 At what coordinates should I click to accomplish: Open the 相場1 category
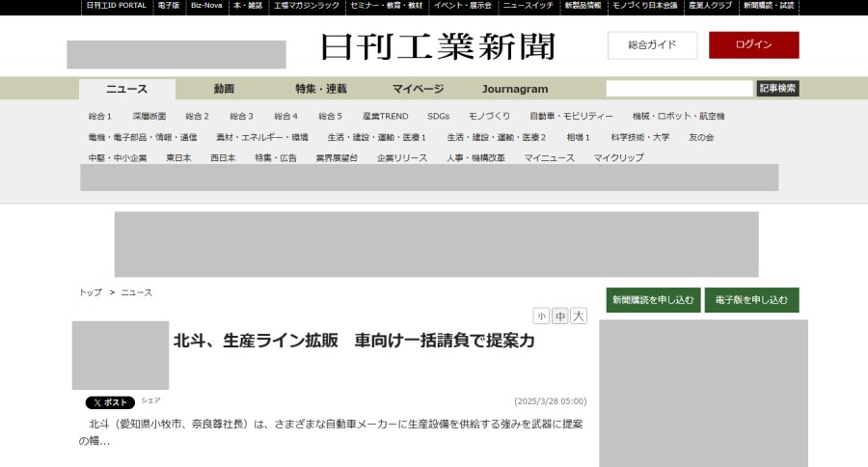click(579, 137)
